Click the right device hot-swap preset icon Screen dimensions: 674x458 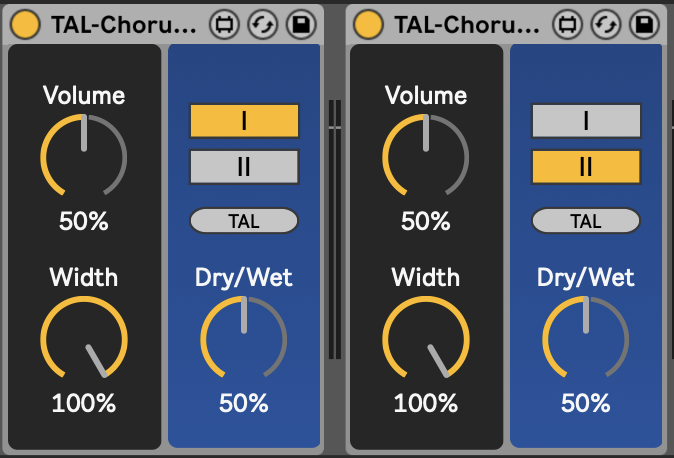coord(603,22)
